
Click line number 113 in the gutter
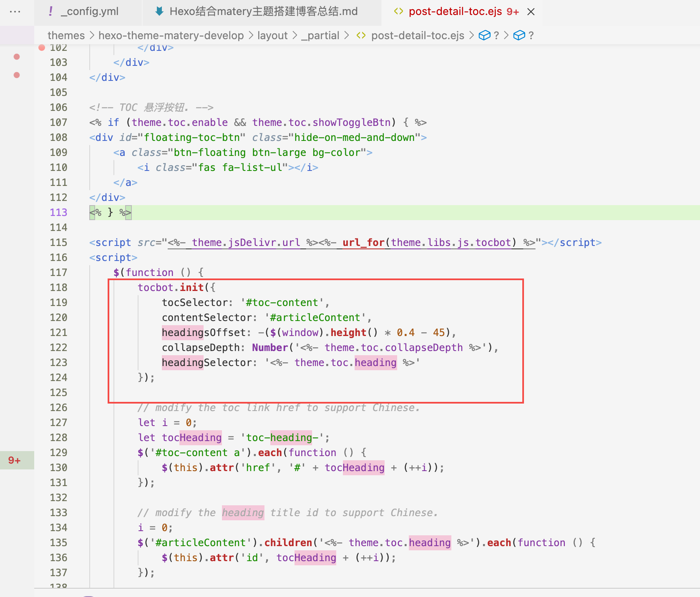point(58,212)
